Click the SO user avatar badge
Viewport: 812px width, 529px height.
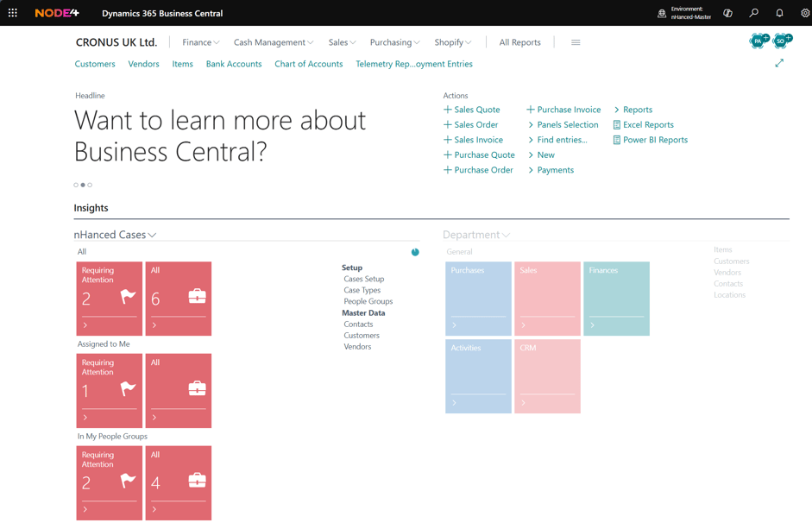point(782,41)
